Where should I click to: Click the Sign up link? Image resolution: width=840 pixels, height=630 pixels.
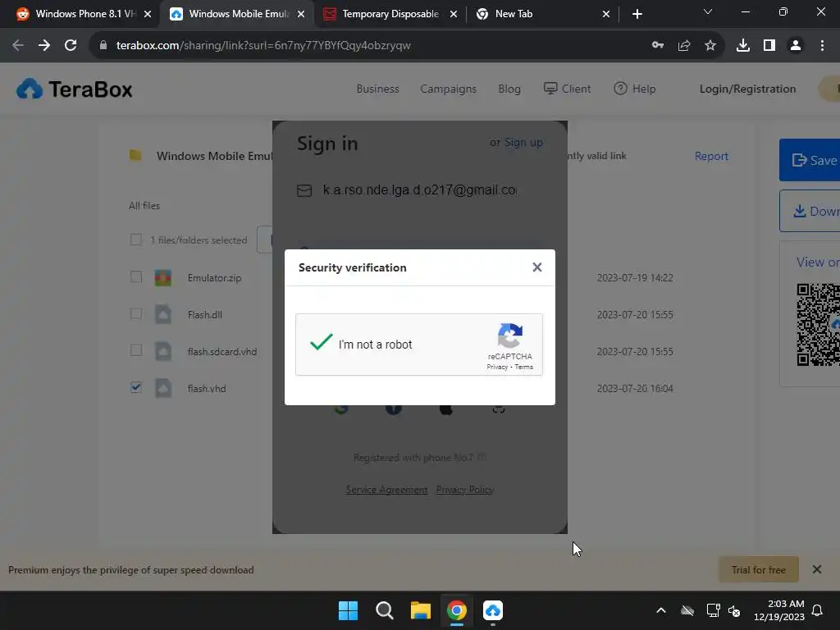click(x=523, y=143)
